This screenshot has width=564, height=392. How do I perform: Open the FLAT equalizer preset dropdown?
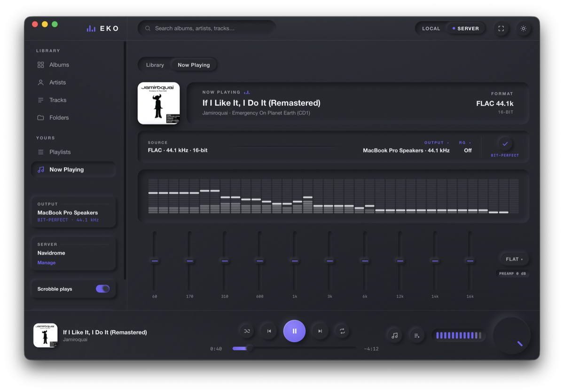[514, 259]
